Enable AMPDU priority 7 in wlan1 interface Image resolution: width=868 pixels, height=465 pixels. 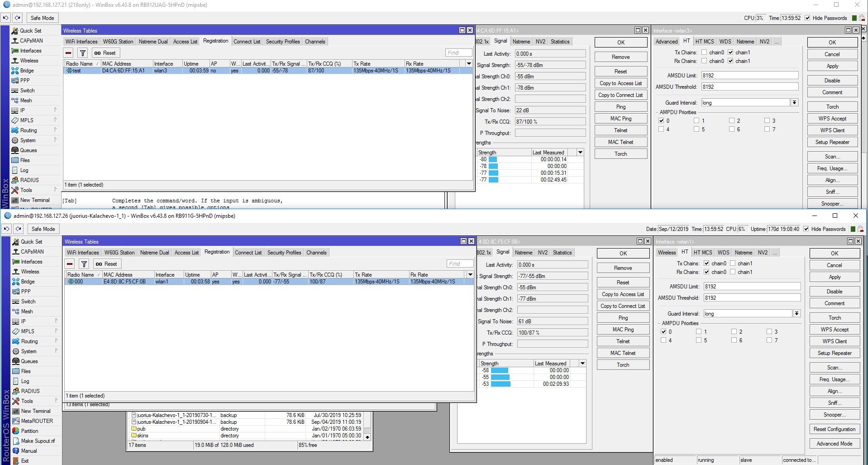[x=769, y=340]
